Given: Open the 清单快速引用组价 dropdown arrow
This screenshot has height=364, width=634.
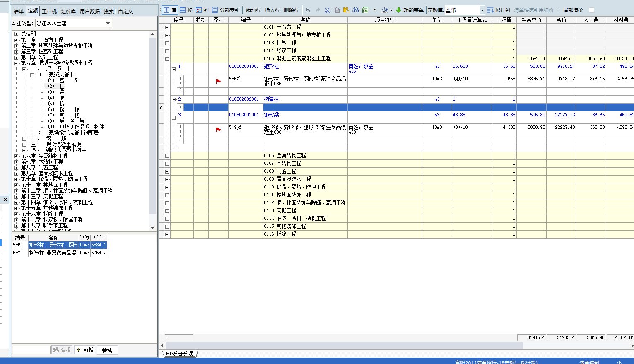Looking at the screenshot, I should (x=558, y=10).
